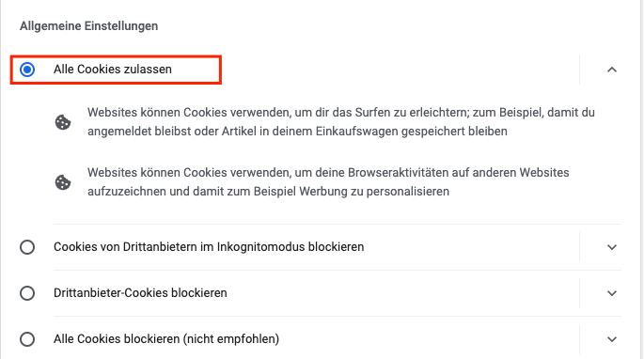Collapse the 'Alle Cookies zulassen' chevron
The width and height of the screenshot is (644, 359).
click(612, 70)
